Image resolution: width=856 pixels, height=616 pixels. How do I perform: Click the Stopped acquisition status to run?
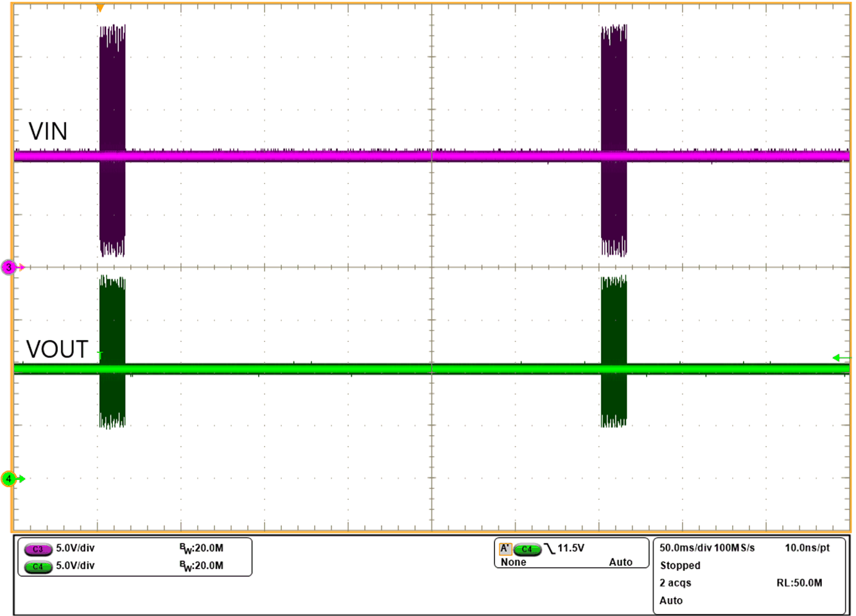[x=679, y=566]
